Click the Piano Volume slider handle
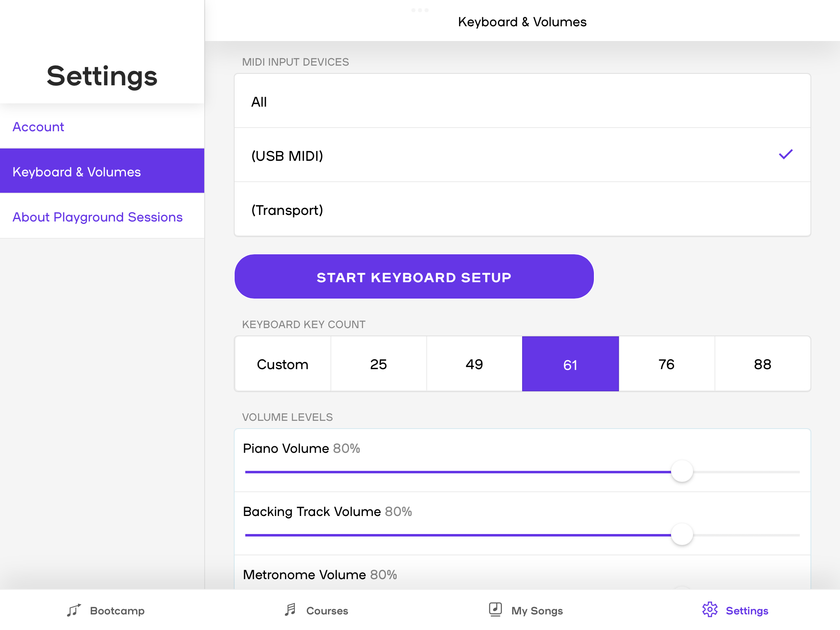The image size is (840, 630). pyautogui.click(x=682, y=471)
